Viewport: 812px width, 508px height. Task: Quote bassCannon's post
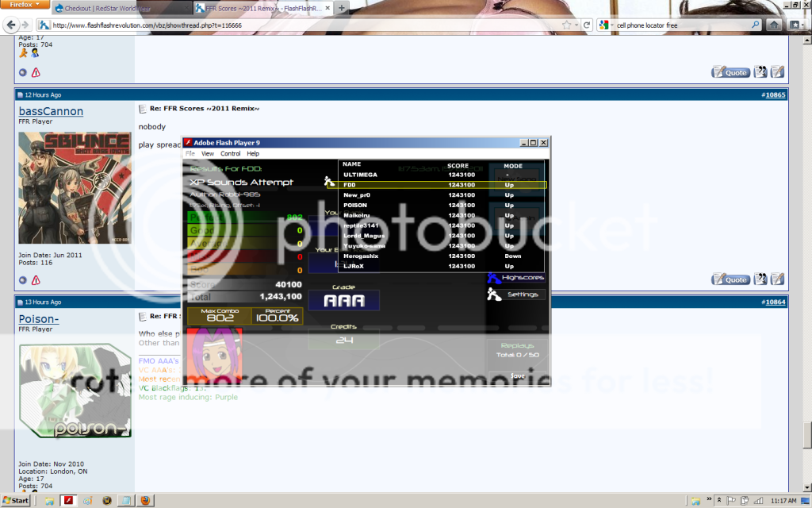pyautogui.click(x=731, y=279)
